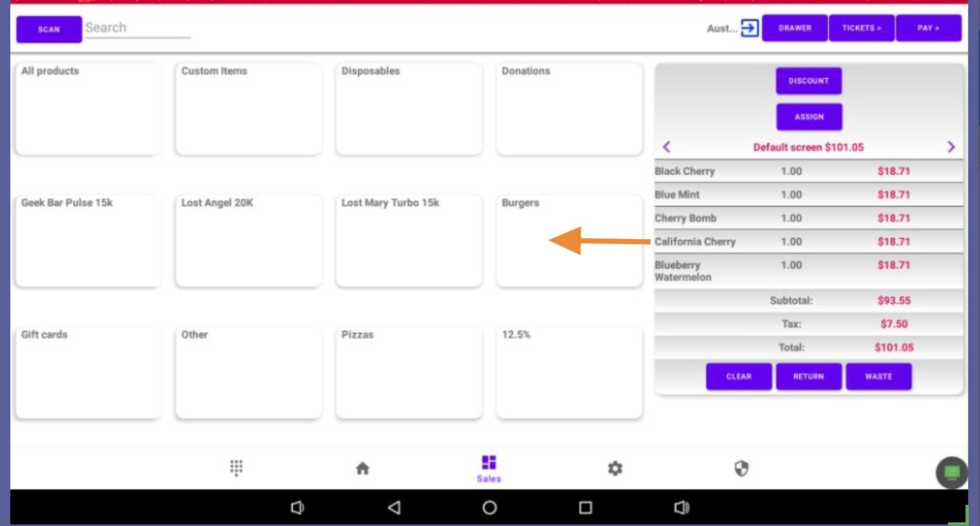
Task: Open the DRAWER button
Action: 795,28
